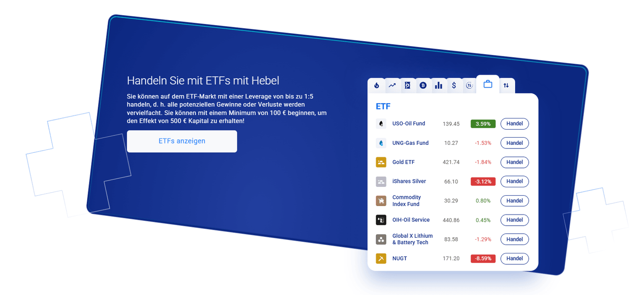Click the -1.53% change value
This screenshot has width=644, height=295.
pyautogui.click(x=483, y=143)
